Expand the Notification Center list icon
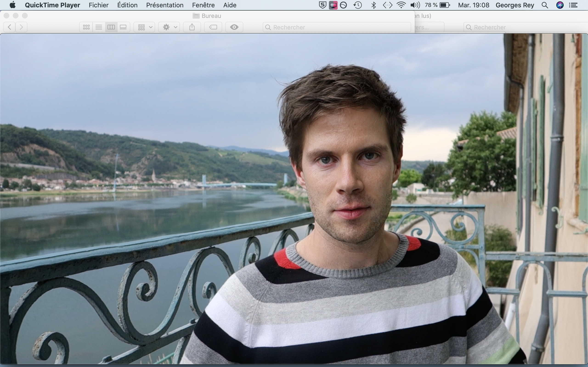Screen dimensions: 588x367 click(574, 5)
